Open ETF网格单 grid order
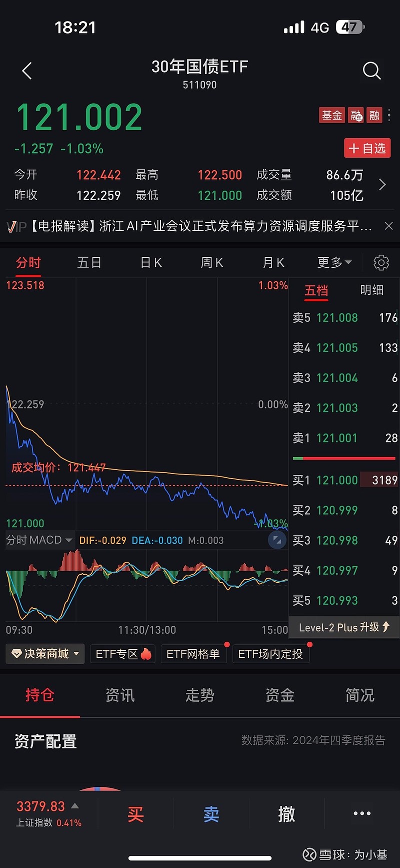 [x=193, y=654]
